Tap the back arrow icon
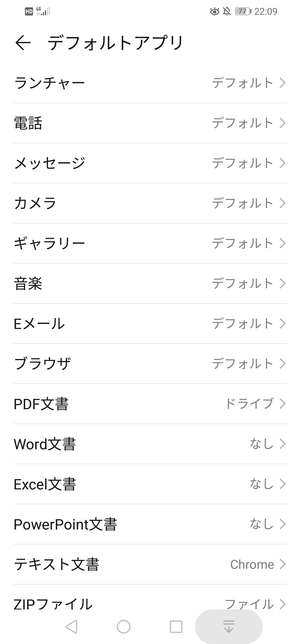The width and height of the screenshot is (301, 644). coord(23,43)
